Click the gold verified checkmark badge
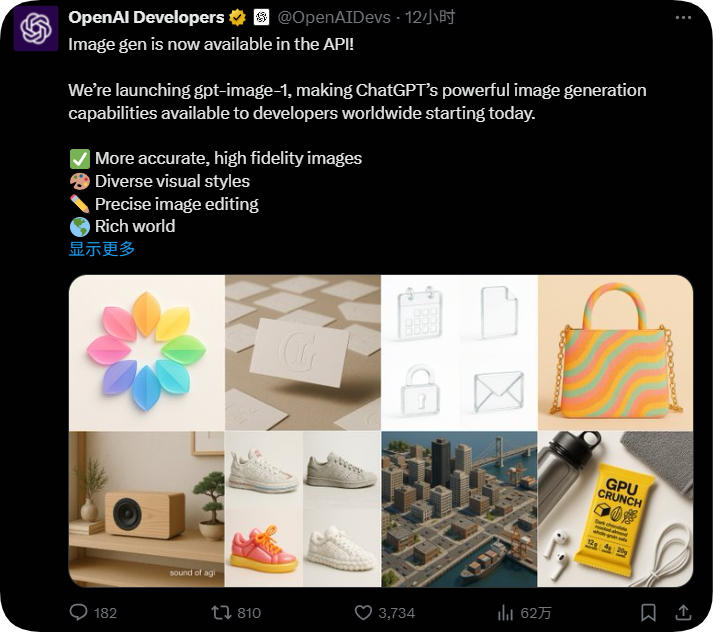713x632 pixels. (237, 17)
